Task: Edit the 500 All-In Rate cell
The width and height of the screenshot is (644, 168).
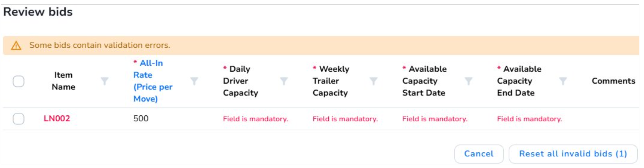Action: coord(141,119)
